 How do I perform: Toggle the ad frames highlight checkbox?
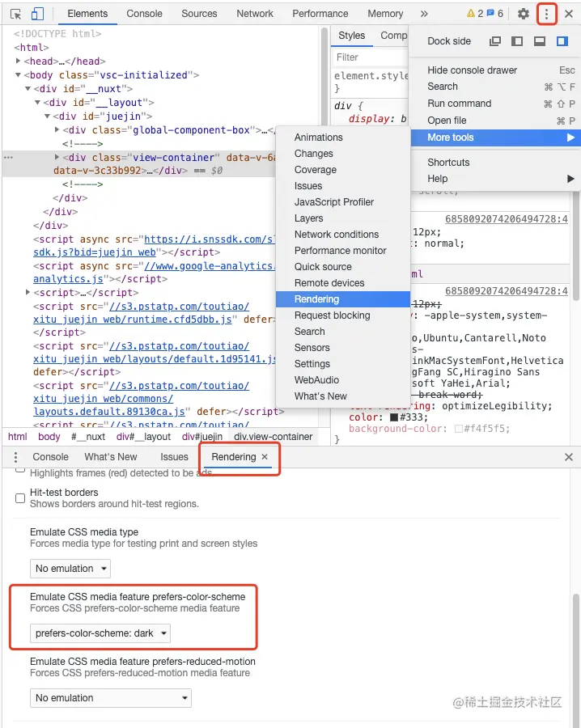click(20, 469)
